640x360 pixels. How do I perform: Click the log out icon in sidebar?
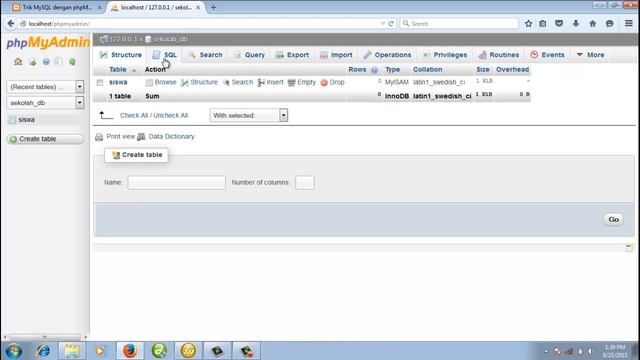[32, 62]
